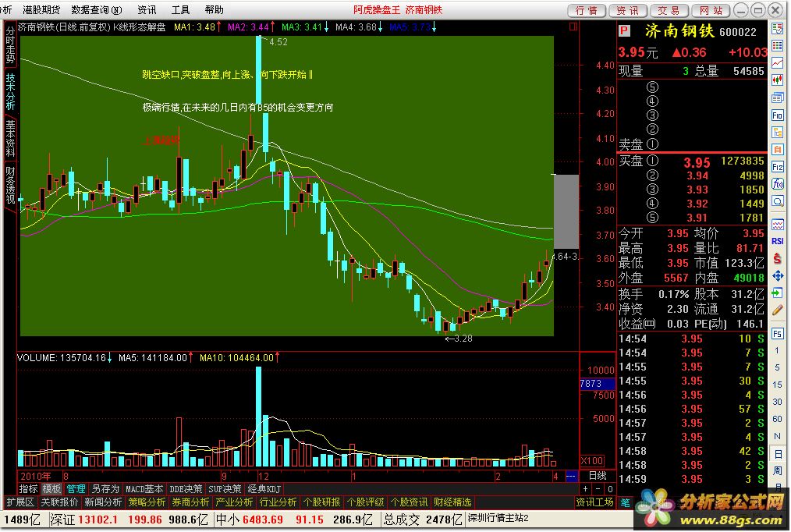Viewport: 791px width, 532px height.
Task: Click the 管理 button below the chart
Action: 76,488
